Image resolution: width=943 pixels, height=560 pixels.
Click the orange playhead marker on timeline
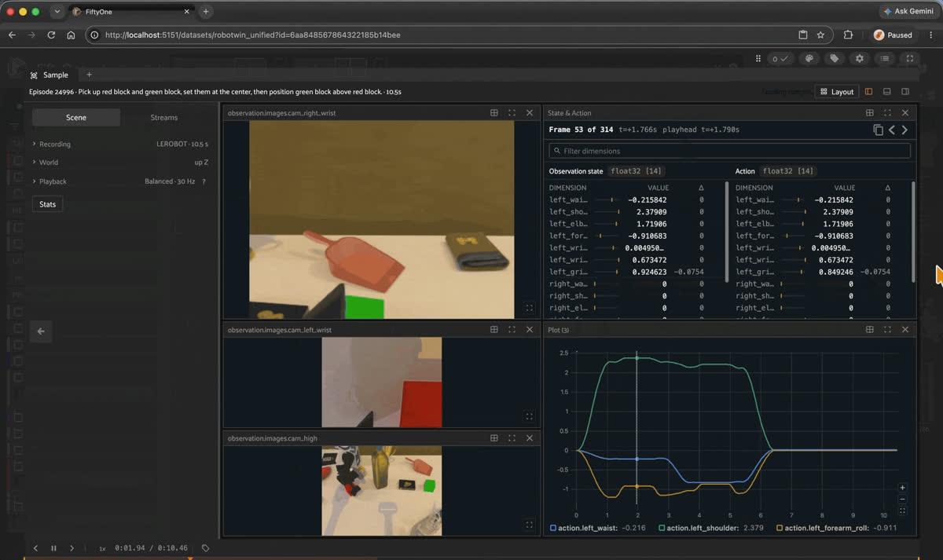(189, 558)
